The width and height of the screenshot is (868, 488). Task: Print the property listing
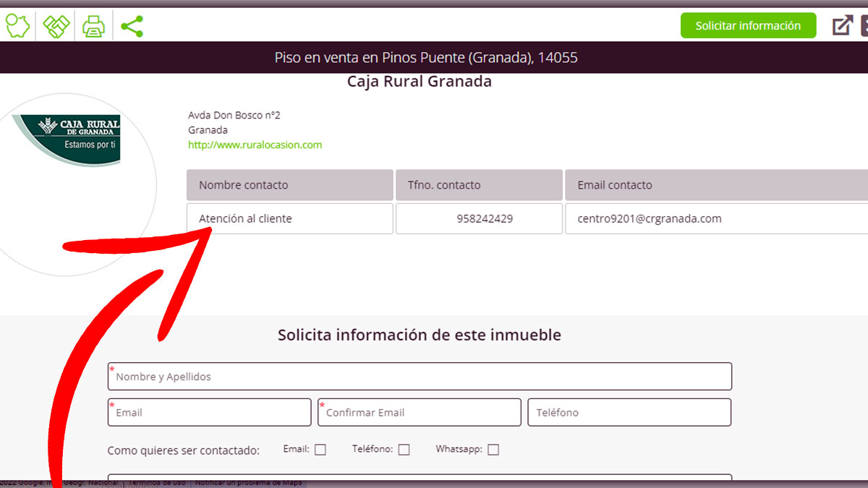(93, 26)
